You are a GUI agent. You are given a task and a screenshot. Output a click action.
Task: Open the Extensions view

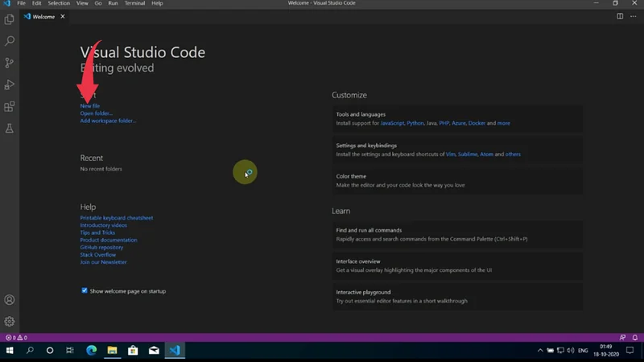coord(10,106)
